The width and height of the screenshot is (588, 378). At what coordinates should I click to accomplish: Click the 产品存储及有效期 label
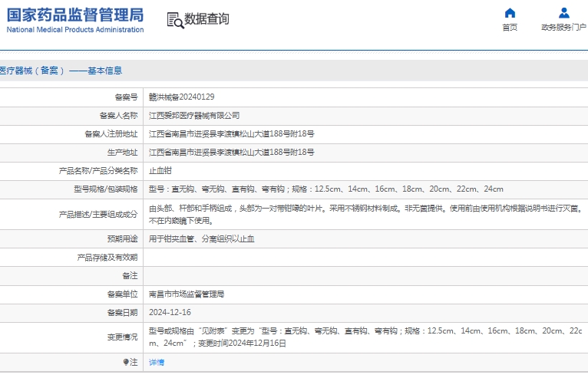coord(107,258)
